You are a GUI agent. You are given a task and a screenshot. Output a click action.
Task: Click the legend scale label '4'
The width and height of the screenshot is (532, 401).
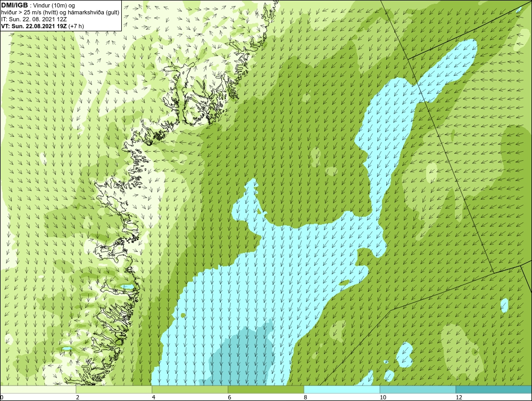pyautogui.click(x=153, y=397)
